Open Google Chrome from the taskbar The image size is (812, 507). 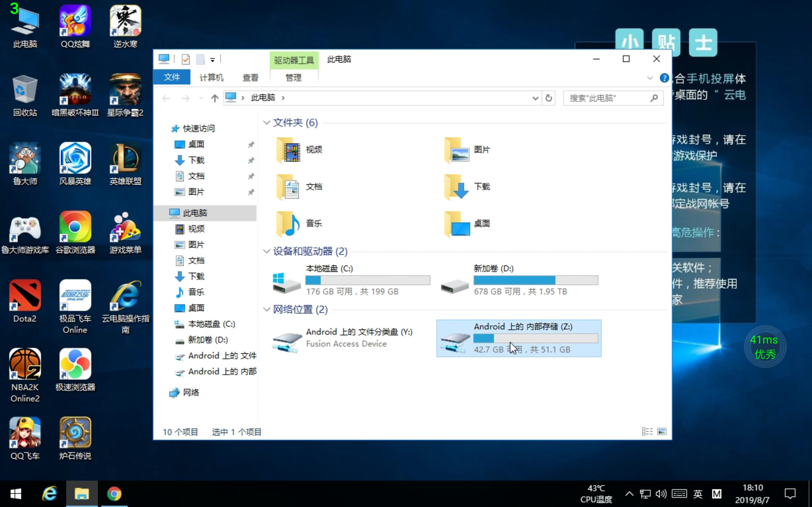(114, 494)
